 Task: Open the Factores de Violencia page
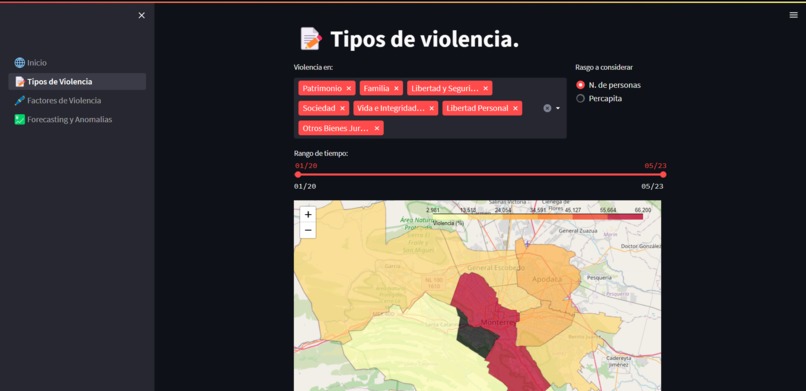(77, 101)
